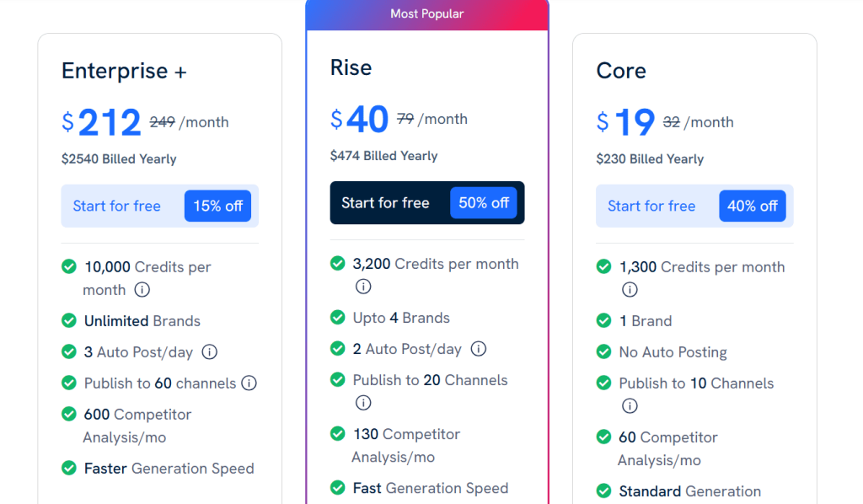
Task: Click Start for free on Rise plan
Action: (385, 203)
